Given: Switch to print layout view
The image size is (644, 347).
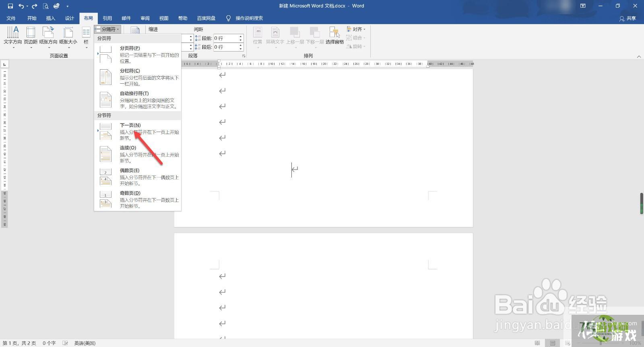Looking at the screenshot, I should coord(553,343).
